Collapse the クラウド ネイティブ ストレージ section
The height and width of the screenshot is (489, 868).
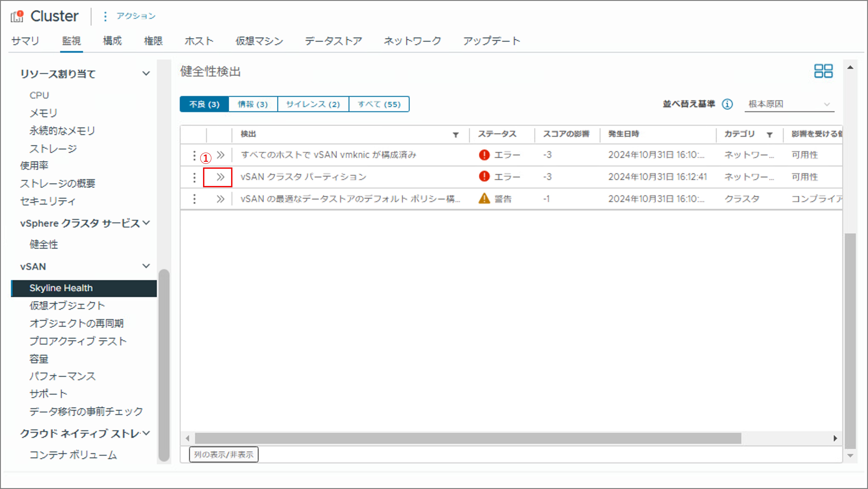point(146,433)
